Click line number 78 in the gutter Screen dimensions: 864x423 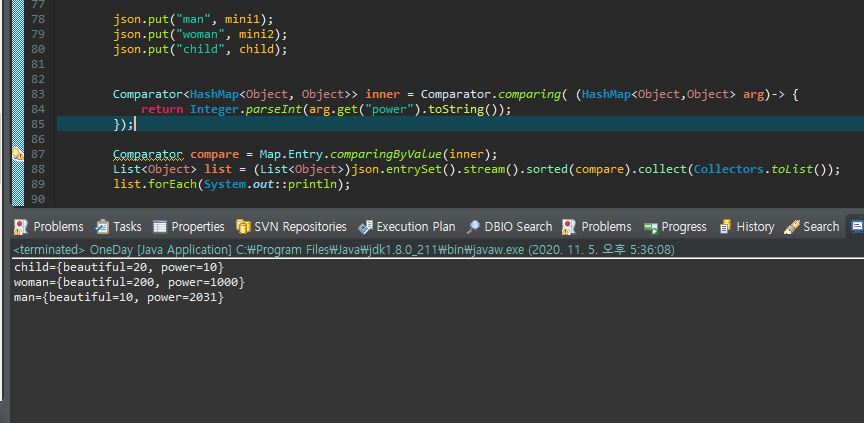(38, 19)
